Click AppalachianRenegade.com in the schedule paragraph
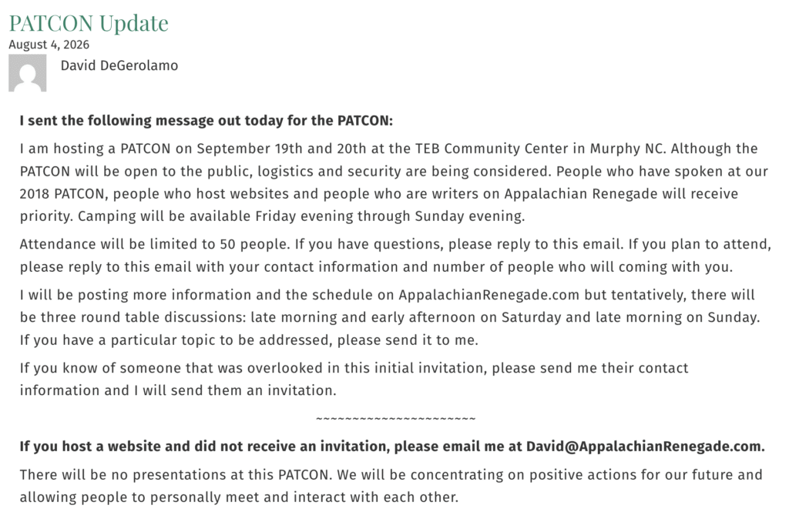 point(489,295)
